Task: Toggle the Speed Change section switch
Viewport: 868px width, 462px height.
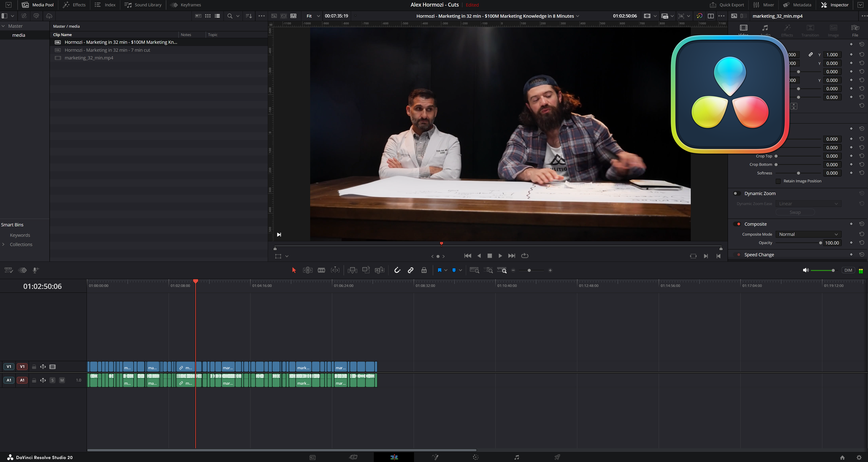Action: (x=737, y=255)
